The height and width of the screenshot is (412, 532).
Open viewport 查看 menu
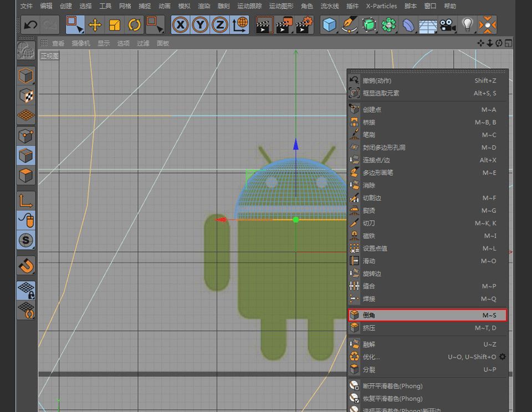58,43
